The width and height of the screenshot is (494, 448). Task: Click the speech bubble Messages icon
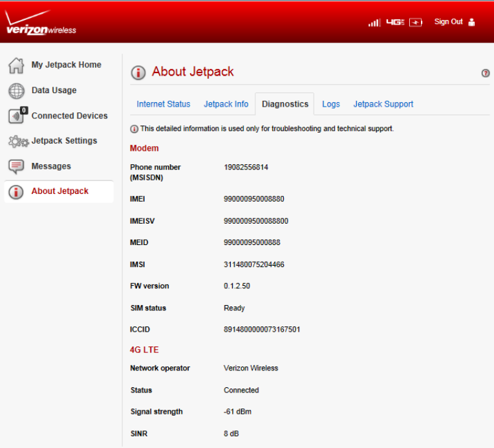[x=16, y=166]
